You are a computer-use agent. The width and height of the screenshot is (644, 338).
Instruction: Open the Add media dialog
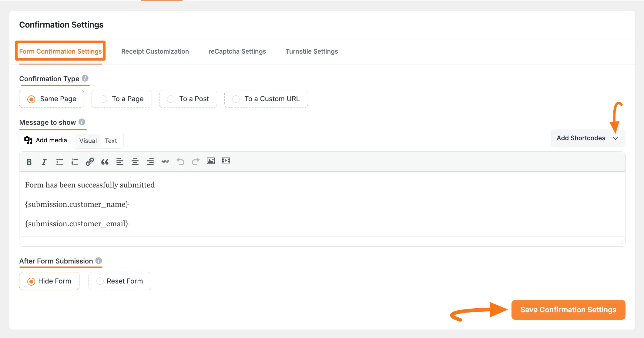click(45, 140)
